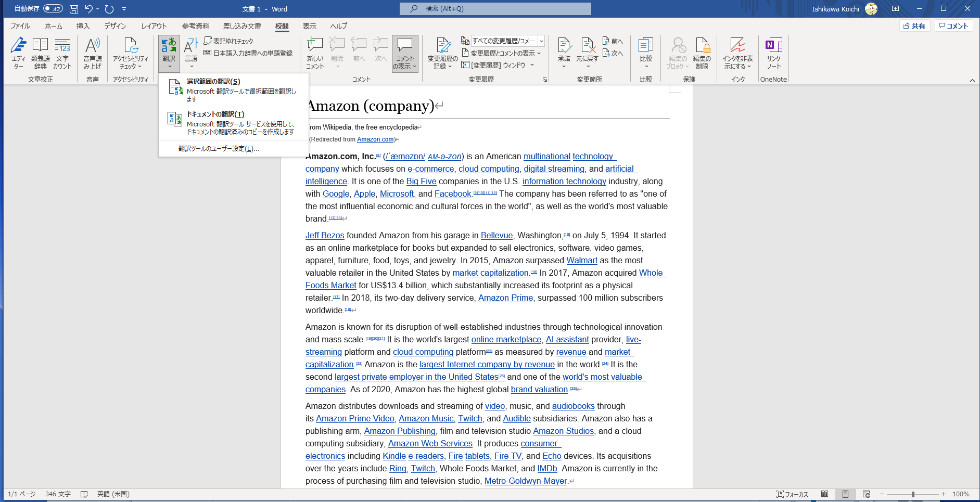The width and height of the screenshot is (980, 502).
Task: Reject change with 元に戻す button
Action: [x=587, y=53]
